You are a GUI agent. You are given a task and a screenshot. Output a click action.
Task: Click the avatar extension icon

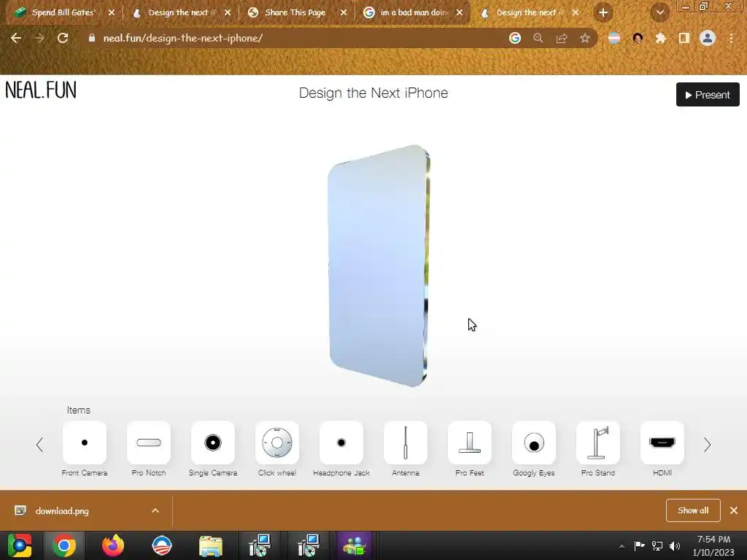[x=638, y=38]
